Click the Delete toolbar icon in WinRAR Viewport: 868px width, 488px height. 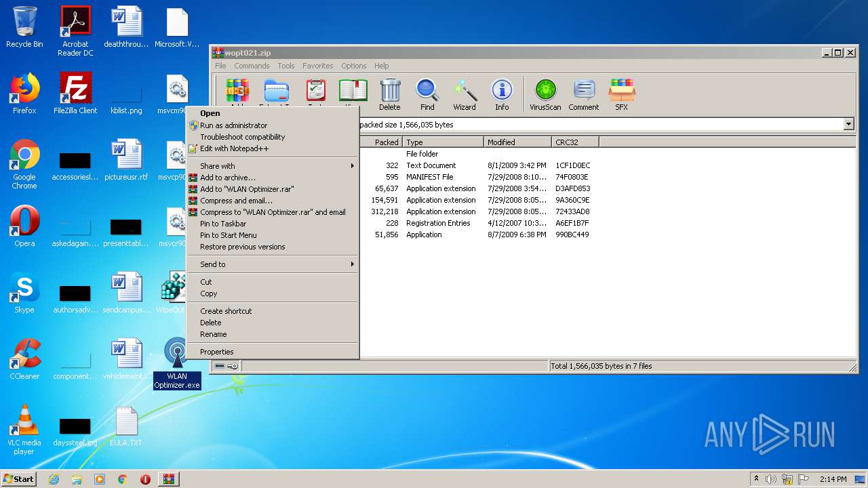click(x=390, y=94)
